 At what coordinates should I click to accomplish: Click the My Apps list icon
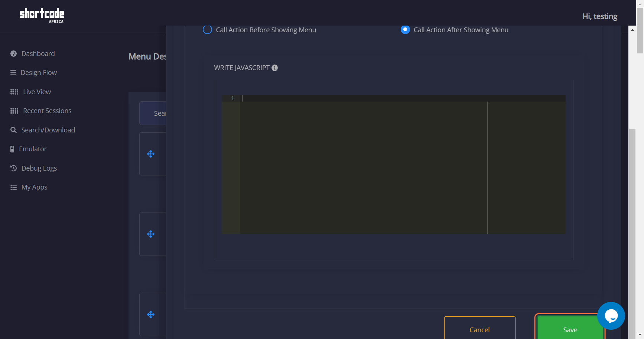(x=13, y=187)
